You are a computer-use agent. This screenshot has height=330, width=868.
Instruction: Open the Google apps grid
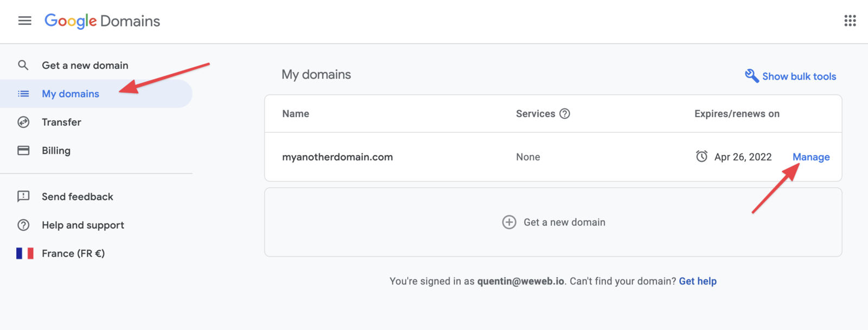(x=850, y=21)
